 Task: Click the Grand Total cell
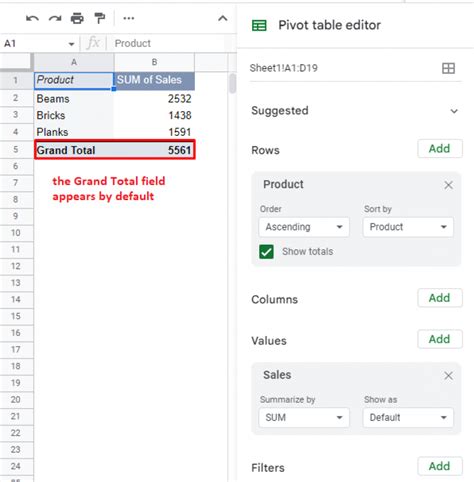click(x=74, y=150)
